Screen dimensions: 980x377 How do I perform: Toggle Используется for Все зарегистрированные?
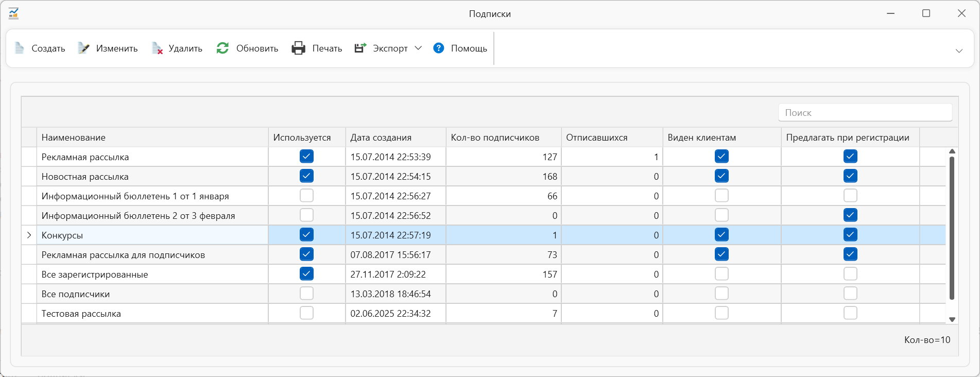tap(306, 273)
